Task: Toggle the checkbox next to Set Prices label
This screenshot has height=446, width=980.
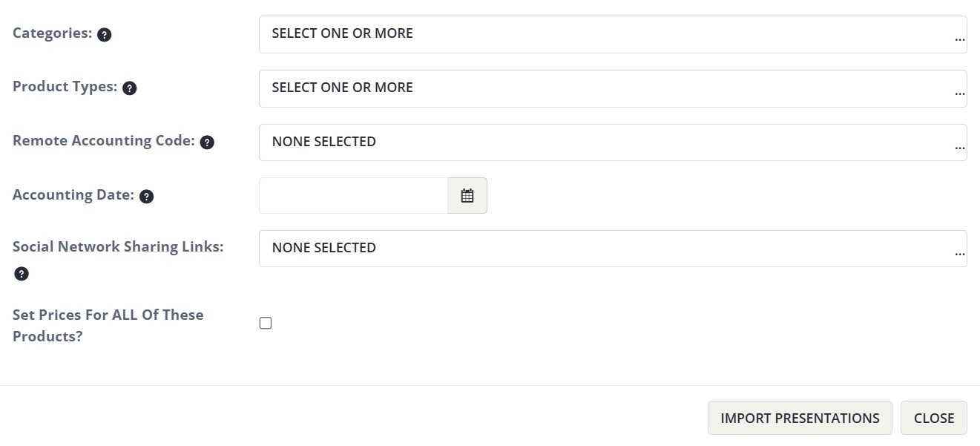Action: [266, 323]
